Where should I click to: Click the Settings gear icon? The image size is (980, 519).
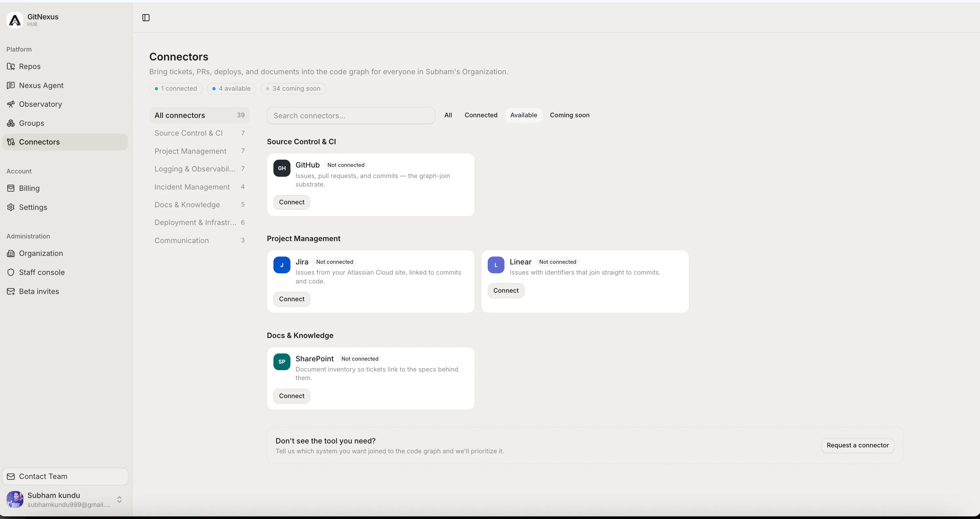[11, 207]
